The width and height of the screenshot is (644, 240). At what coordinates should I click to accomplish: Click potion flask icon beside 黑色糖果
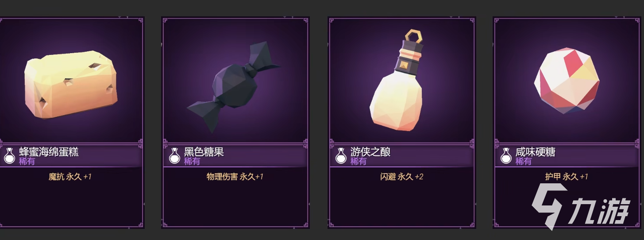pyautogui.click(x=175, y=155)
